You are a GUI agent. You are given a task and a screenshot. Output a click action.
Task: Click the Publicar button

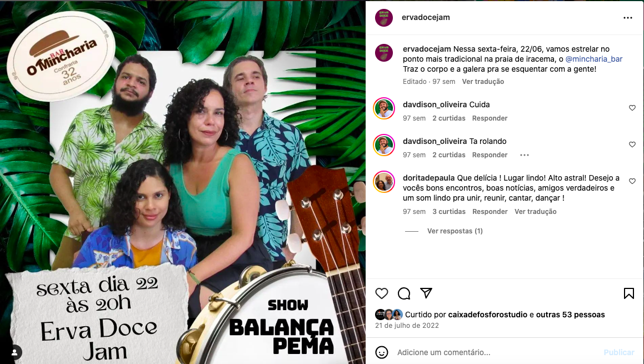[618, 352]
